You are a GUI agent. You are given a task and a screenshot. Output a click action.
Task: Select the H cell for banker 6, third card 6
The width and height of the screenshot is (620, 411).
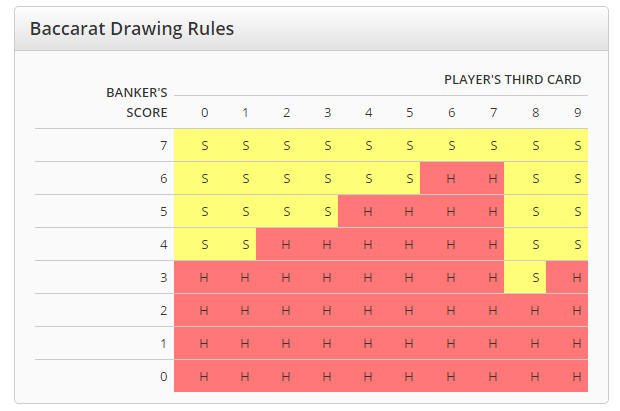[451, 179]
